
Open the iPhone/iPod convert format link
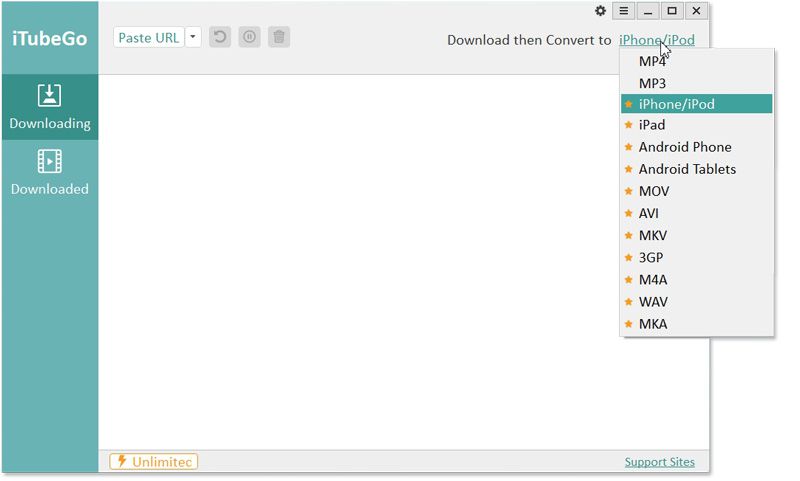click(x=657, y=40)
